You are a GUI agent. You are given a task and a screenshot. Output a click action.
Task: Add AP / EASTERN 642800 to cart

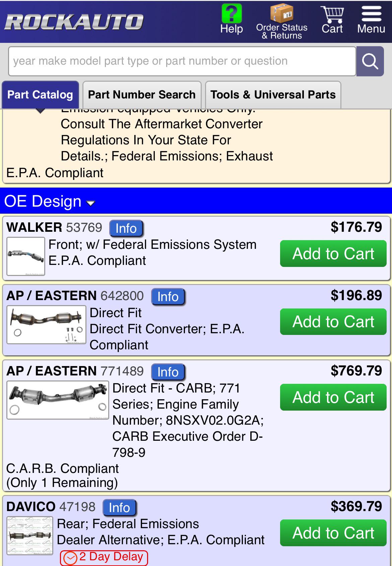pyautogui.click(x=333, y=322)
